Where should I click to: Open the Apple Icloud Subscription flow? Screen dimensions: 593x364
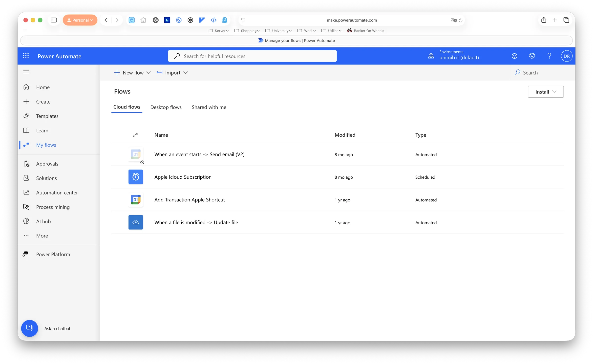click(x=183, y=177)
